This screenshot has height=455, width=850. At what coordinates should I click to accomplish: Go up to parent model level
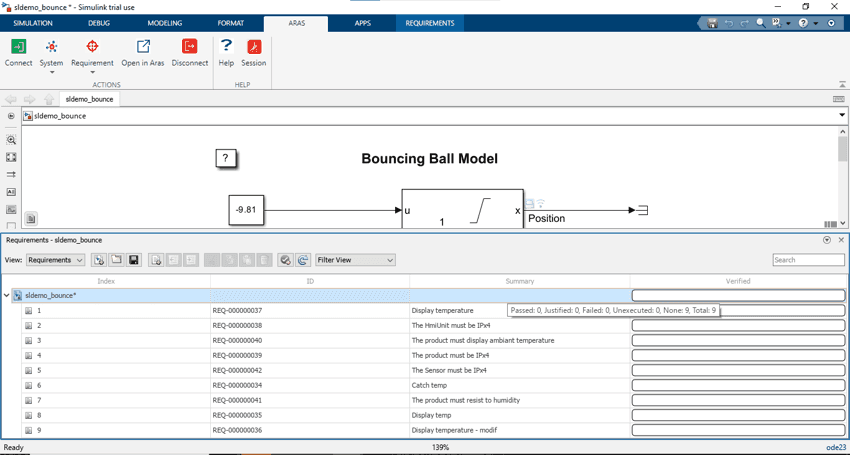click(49, 99)
